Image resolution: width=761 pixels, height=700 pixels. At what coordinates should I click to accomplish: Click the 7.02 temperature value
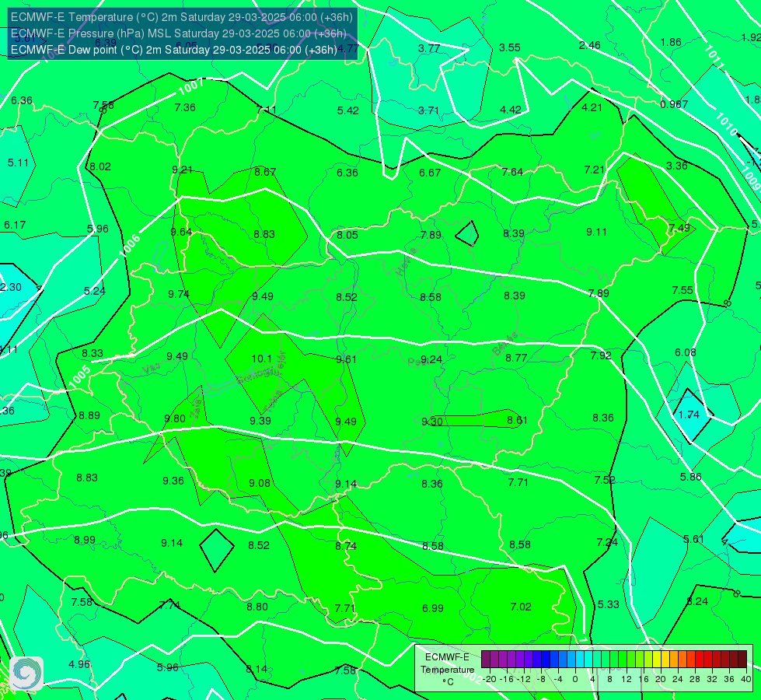coord(521,607)
